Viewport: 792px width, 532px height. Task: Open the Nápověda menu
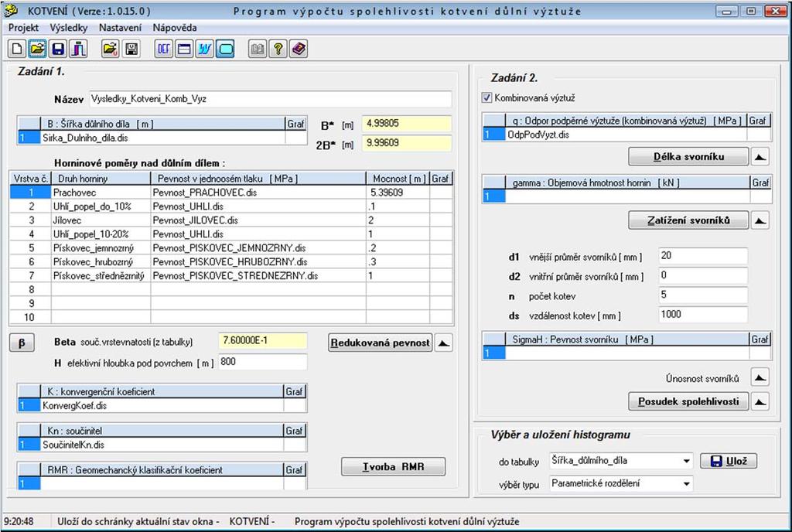[x=175, y=28]
